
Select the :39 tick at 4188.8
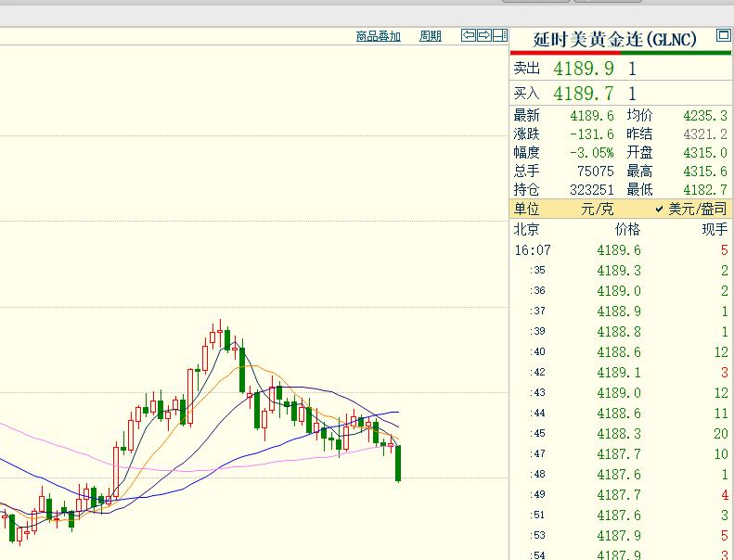(x=619, y=332)
